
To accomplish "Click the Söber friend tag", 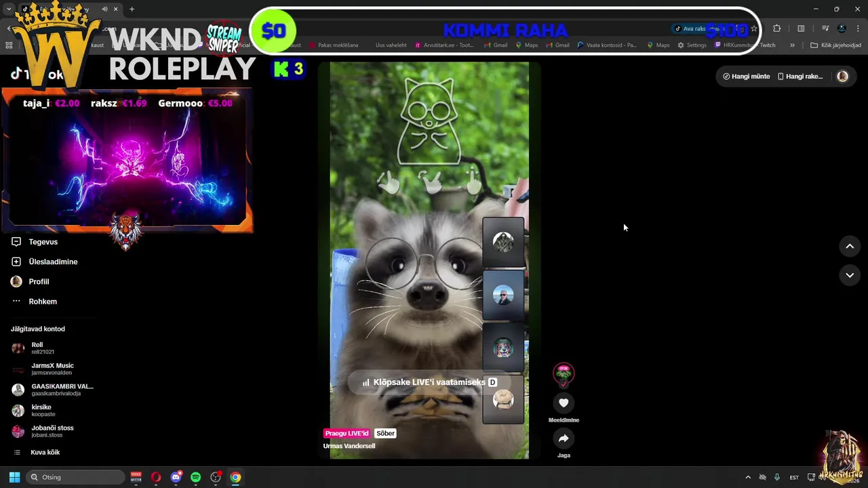I will pos(385,433).
